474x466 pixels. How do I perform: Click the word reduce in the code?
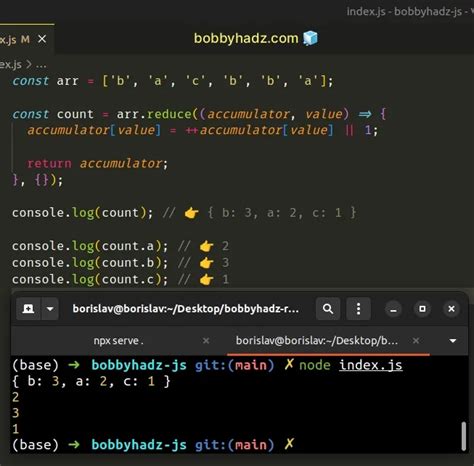169,114
